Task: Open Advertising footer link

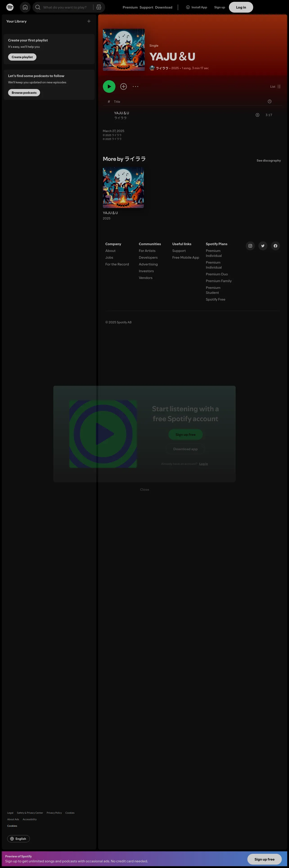Action: click(148, 264)
